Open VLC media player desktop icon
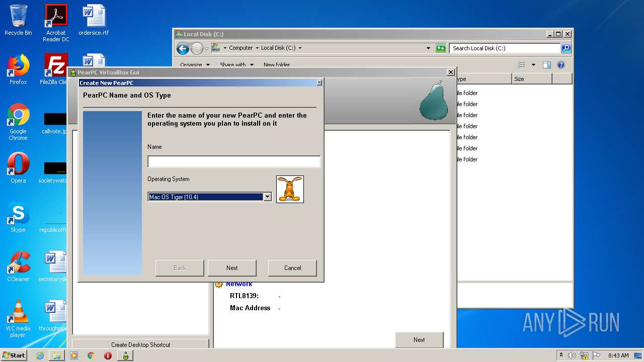 (18, 319)
